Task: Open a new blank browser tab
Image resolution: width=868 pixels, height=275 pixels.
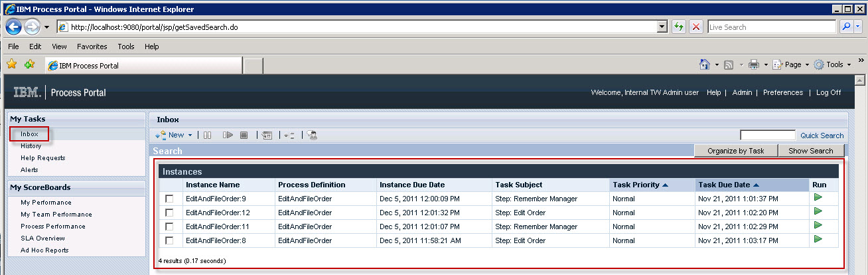Action: click(x=253, y=66)
